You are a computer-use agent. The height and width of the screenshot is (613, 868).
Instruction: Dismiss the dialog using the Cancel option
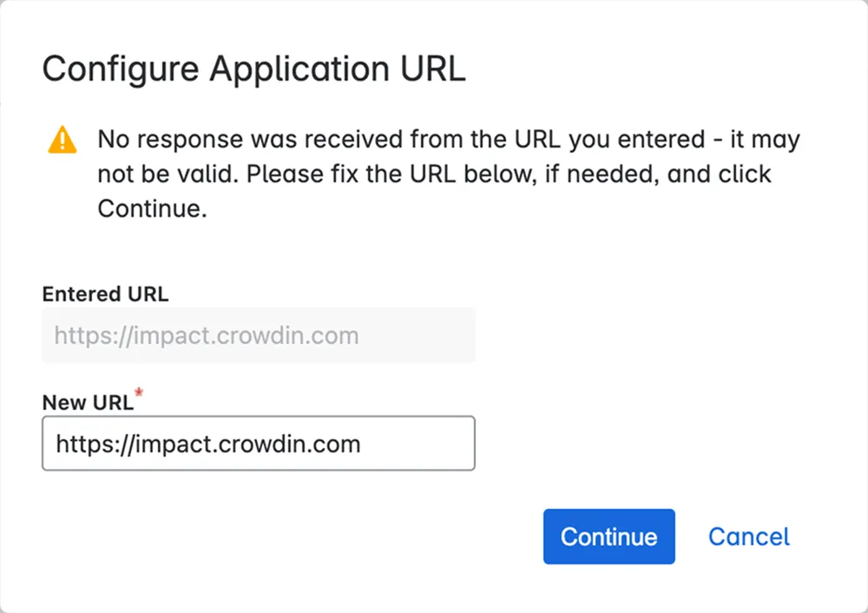click(748, 537)
